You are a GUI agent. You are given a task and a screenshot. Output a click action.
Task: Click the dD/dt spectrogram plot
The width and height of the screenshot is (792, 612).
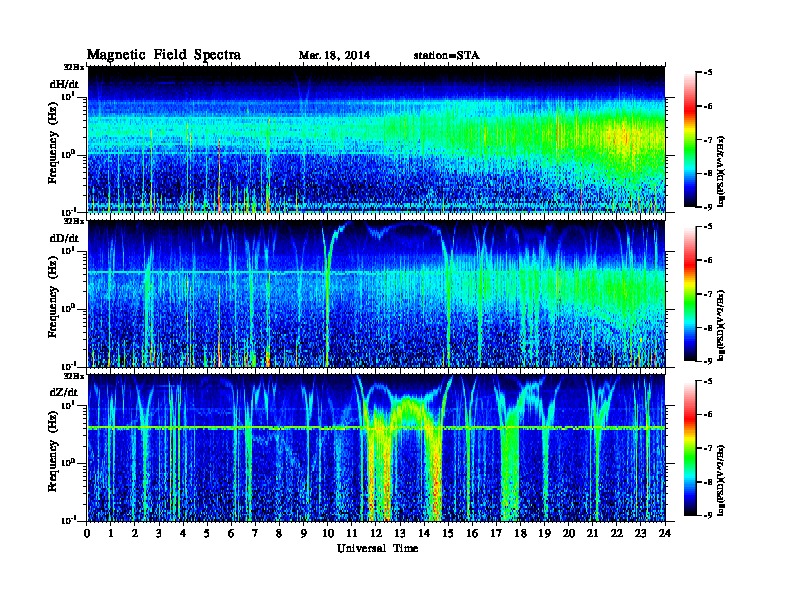(376, 293)
